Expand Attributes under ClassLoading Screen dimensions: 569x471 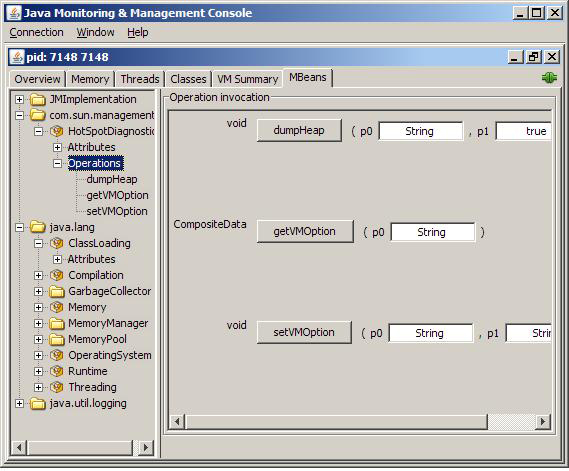point(57,259)
